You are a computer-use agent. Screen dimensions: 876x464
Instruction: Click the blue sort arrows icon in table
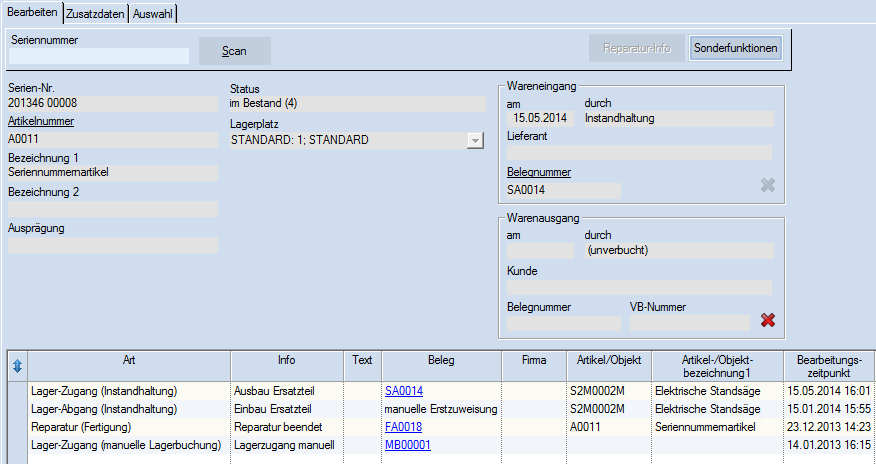[16, 366]
